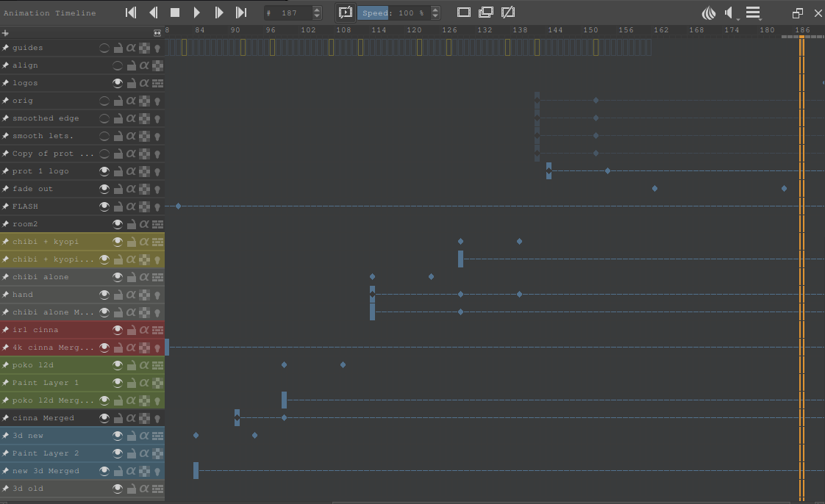Click the add layer plus icon
The image size is (825, 504).
[6, 33]
